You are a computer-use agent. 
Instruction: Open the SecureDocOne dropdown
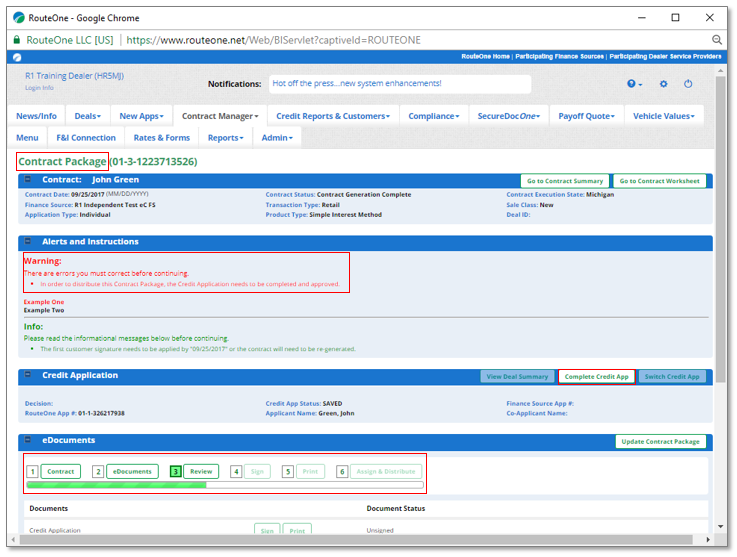click(509, 116)
